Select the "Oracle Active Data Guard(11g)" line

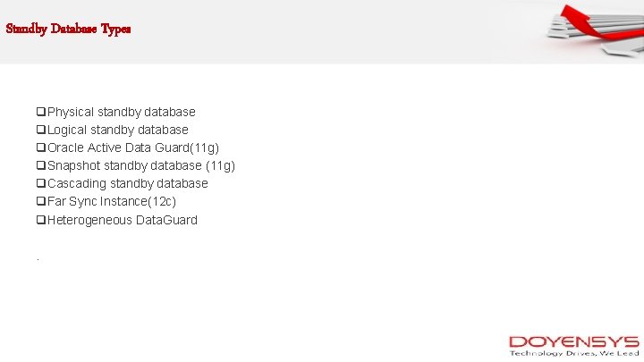133,147
